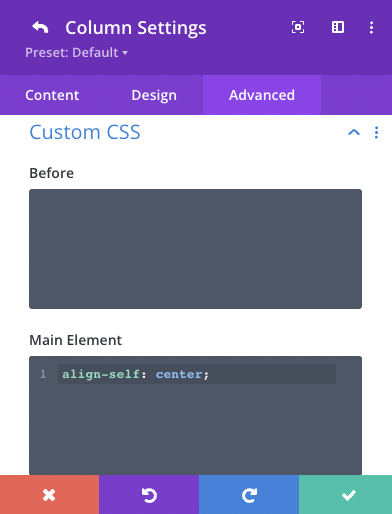Collapse the Custom CSS section chevron

tap(354, 132)
